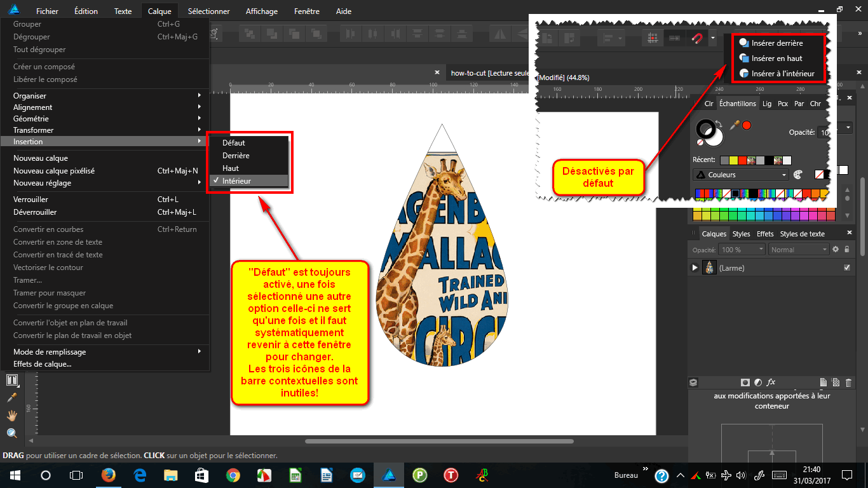
Task: Open Microsoft Edge from the taskbar
Action: [x=140, y=475]
